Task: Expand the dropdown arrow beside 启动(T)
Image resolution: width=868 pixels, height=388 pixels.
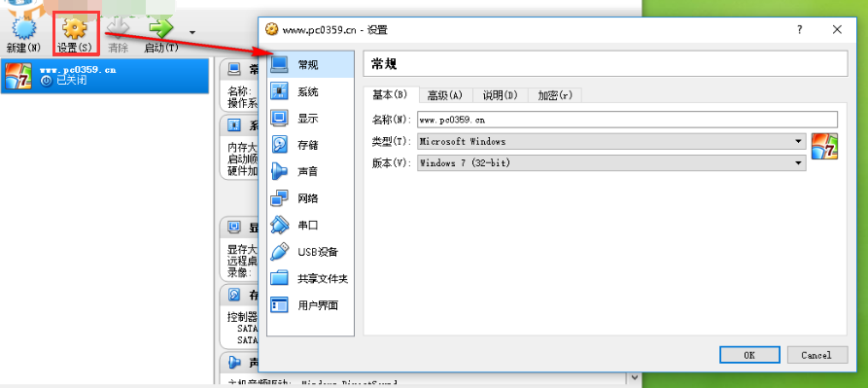Action: 192,32
